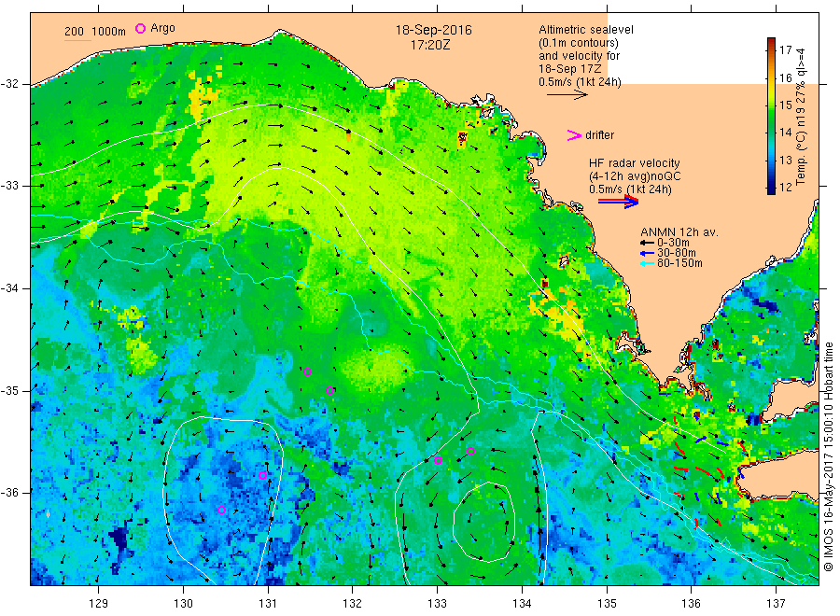840x616 pixels.
Task: Click the altimetric velocity scale arrow
Action: pyautogui.click(x=567, y=95)
